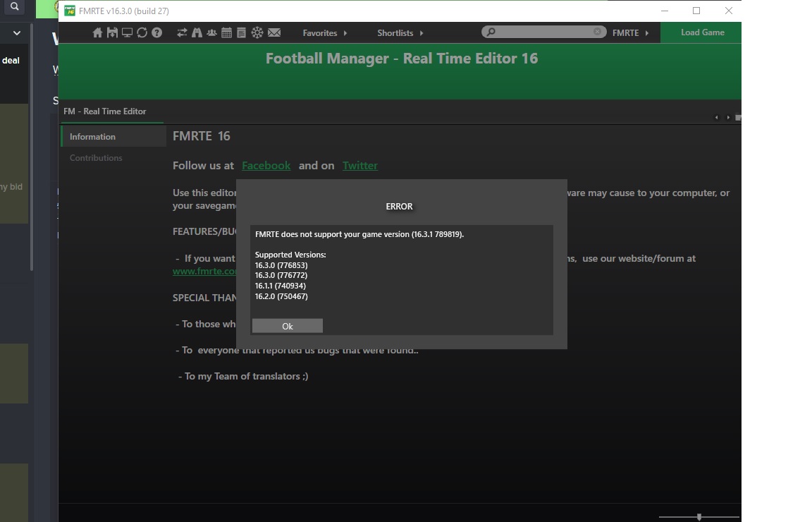812x522 pixels.
Task: Clear the search box with X icon
Action: [597, 32]
